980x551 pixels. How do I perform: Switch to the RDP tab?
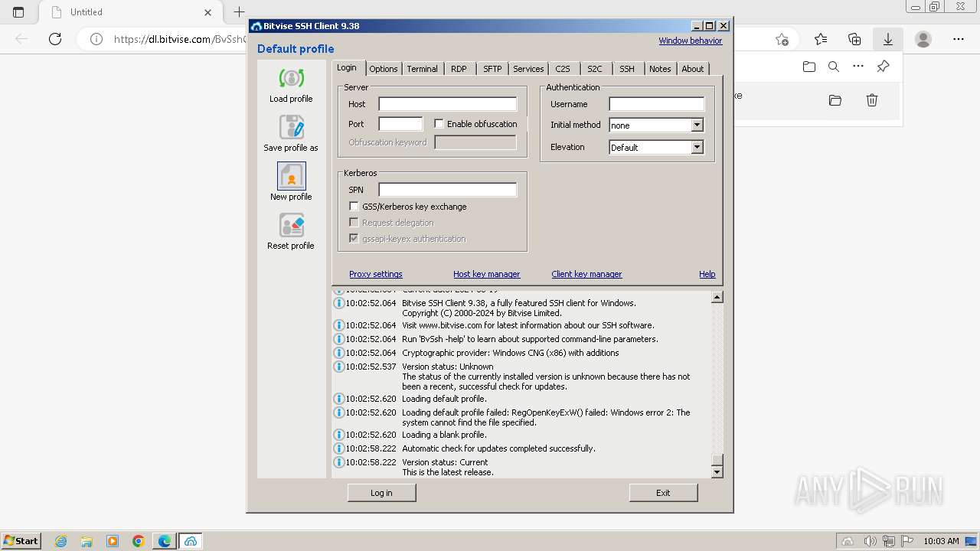click(459, 69)
